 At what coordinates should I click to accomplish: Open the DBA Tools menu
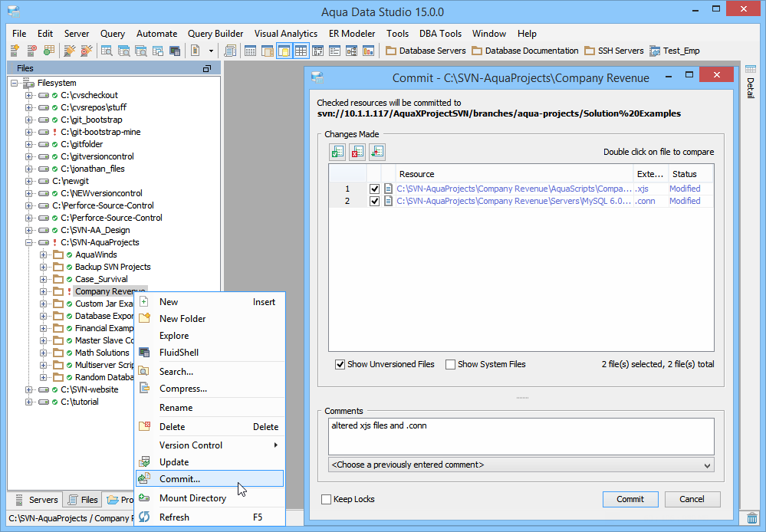pyautogui.click(x=440, y=34)
